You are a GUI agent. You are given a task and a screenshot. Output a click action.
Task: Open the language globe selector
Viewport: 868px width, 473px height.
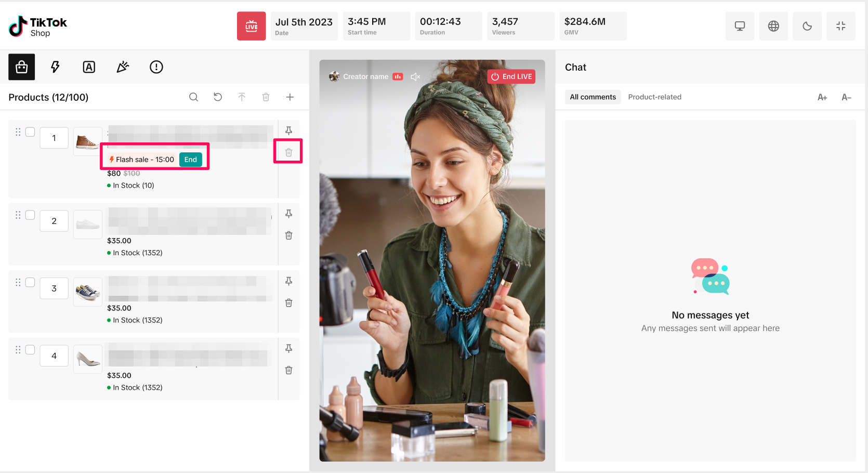point(773,26)
